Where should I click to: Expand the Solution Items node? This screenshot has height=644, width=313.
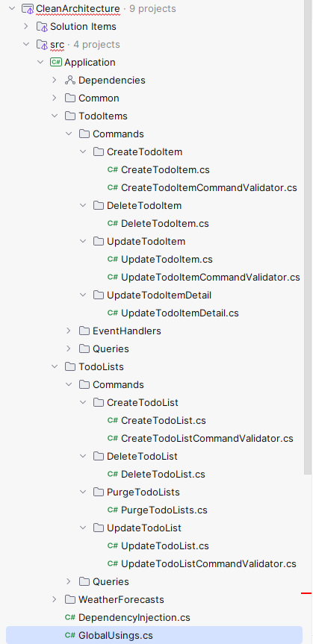click(26, 26)
